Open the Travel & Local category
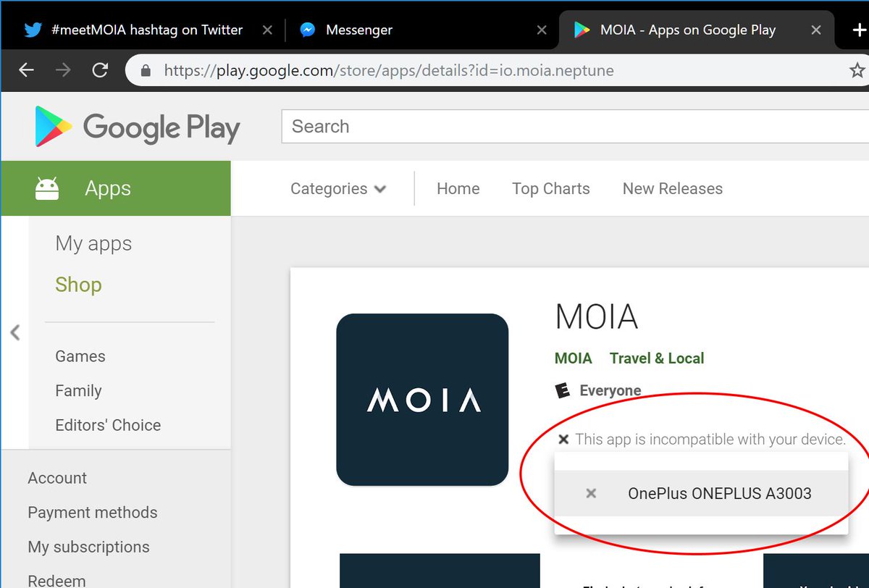 click(657, 358)
